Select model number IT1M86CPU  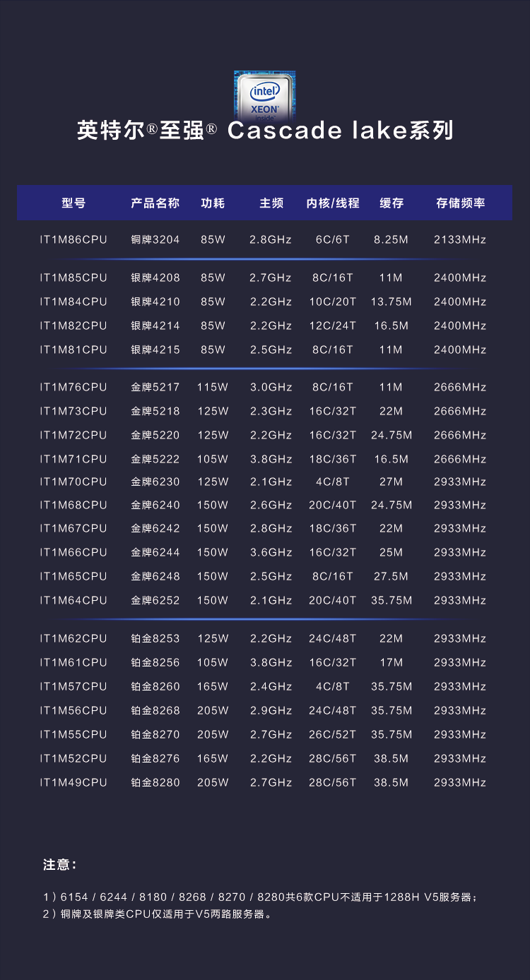73,240
